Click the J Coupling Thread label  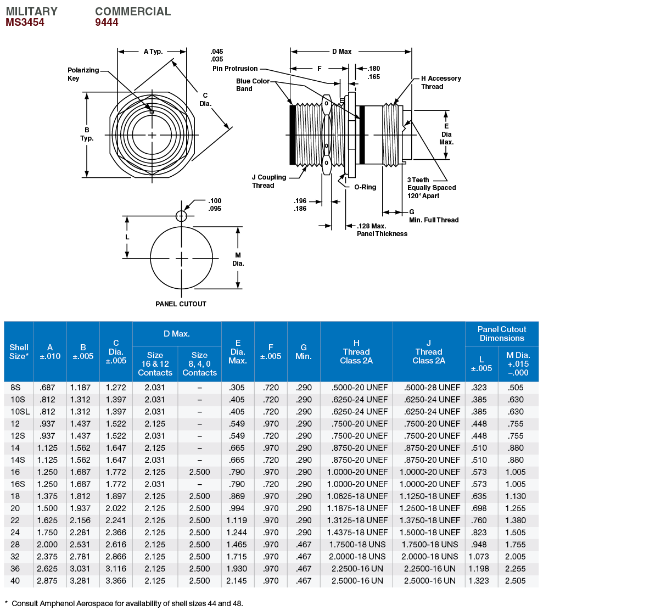[268, 181]
